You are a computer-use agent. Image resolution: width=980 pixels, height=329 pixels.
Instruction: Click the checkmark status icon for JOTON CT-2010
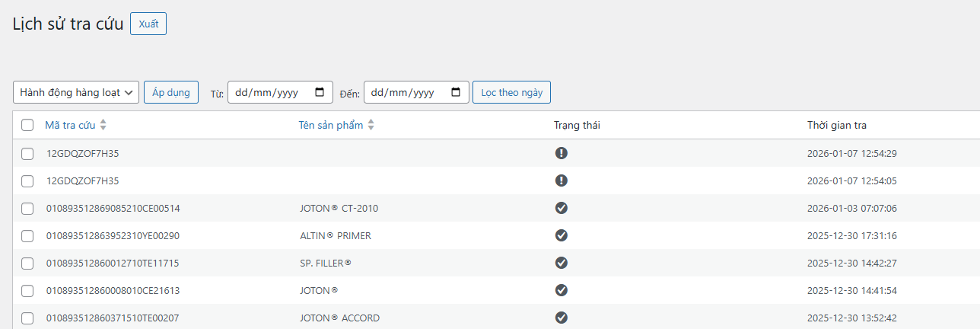(x=562, y=208)
